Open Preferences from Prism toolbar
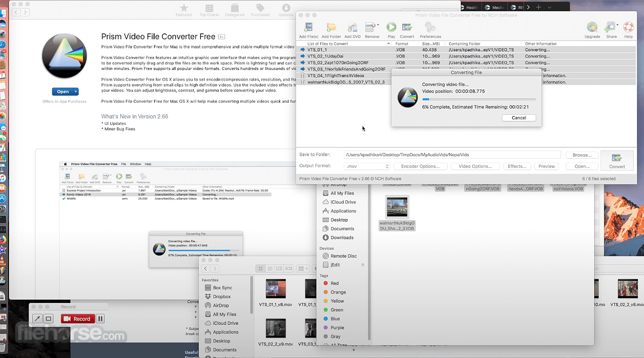The image size is (644, 358). 430,27
